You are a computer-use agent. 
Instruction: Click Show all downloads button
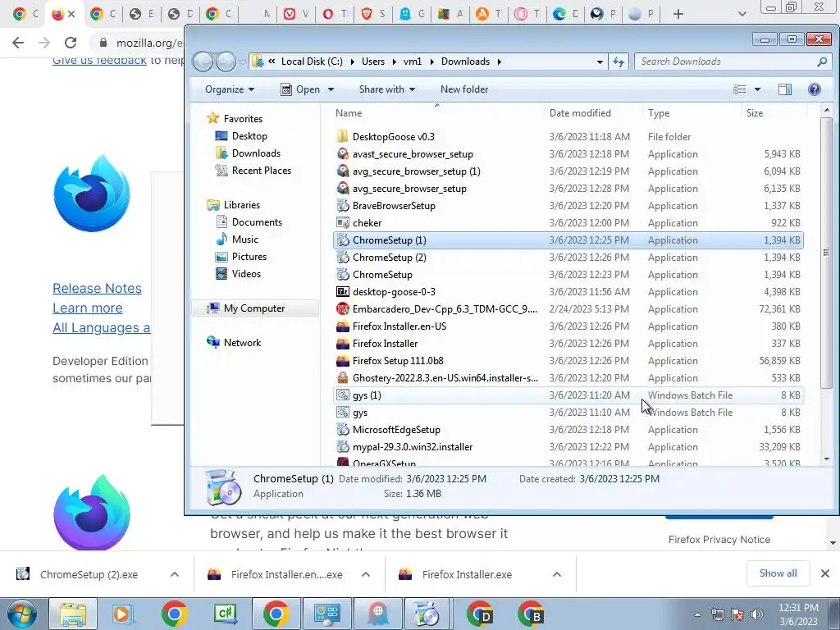point(778,573)
